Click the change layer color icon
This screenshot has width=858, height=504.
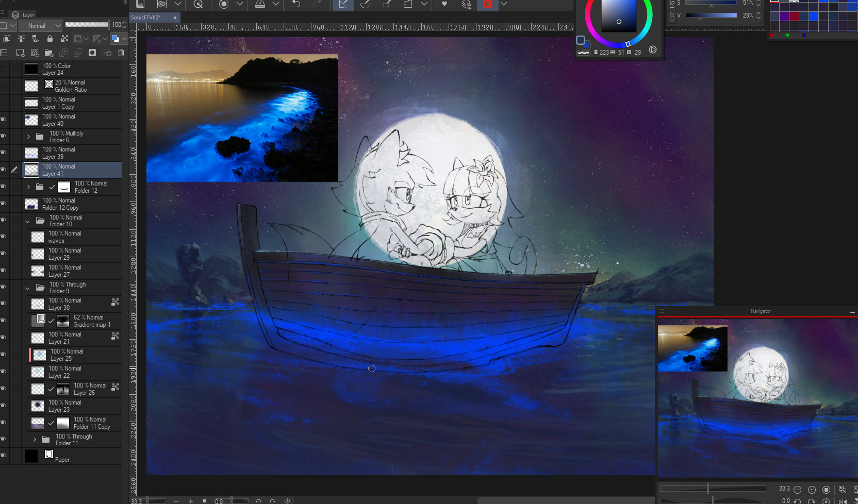tap(115, 39)
